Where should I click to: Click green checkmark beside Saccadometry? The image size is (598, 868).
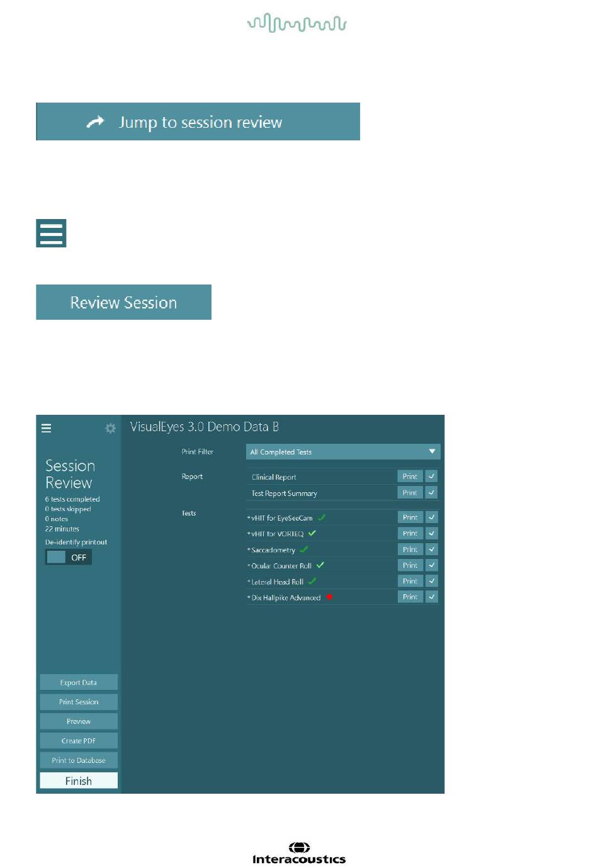click(303, 550)
